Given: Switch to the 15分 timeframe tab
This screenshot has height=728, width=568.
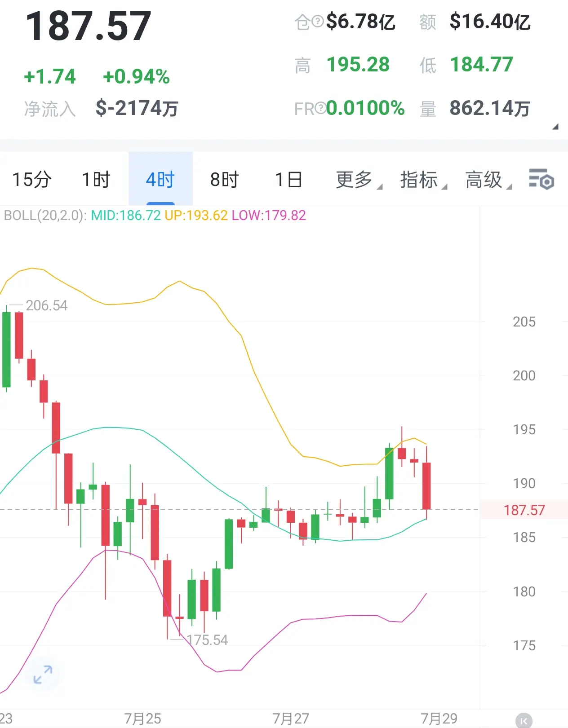Looking at the screenshot, I should (32, 180).
